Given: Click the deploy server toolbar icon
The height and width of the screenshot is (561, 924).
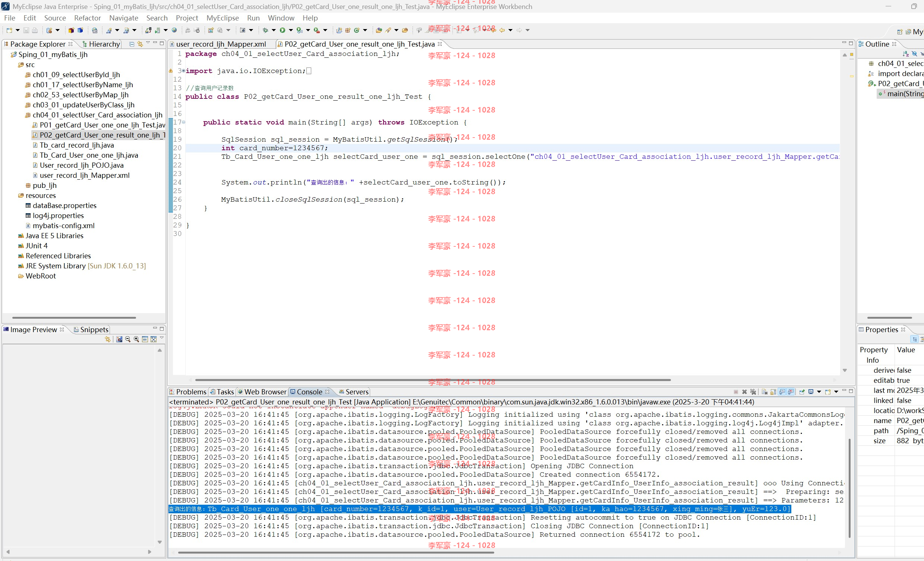Looking at the screenshot, I should (x=148, y=30).
